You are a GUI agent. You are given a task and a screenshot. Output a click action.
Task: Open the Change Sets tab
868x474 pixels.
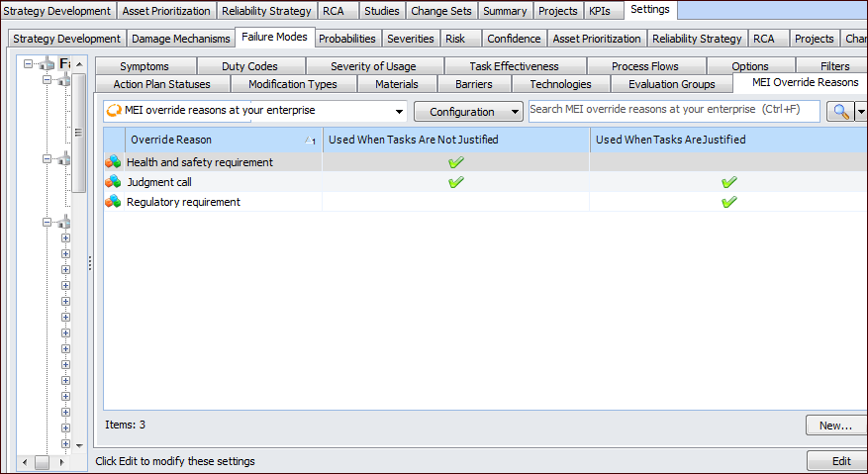pos(441,11)
